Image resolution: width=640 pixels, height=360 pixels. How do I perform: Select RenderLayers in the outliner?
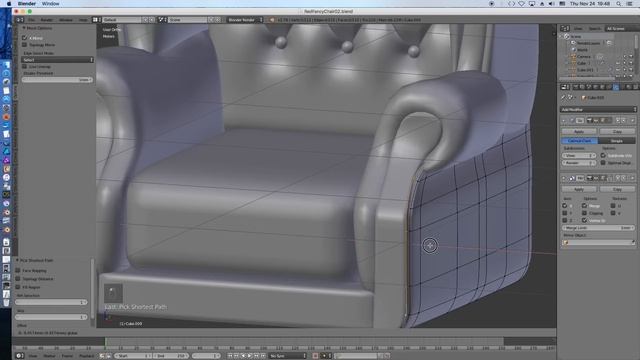pyautogui.click(x=588, y=43)
